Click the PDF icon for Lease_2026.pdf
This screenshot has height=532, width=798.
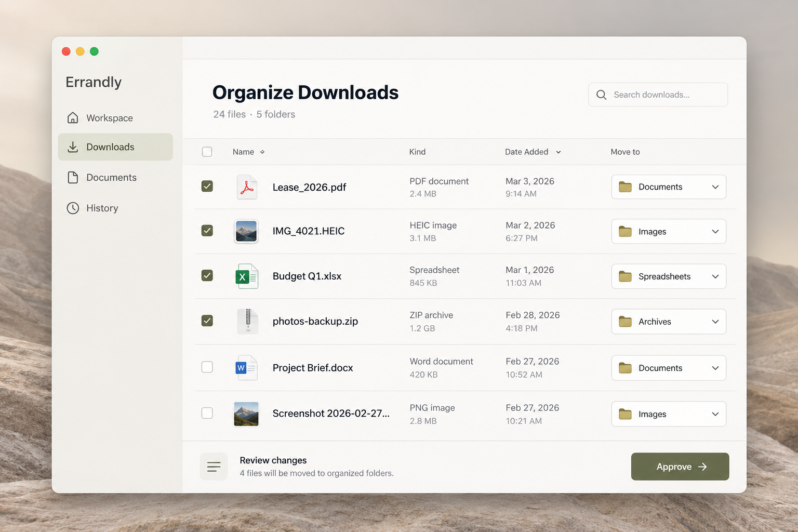pos(247,187)
